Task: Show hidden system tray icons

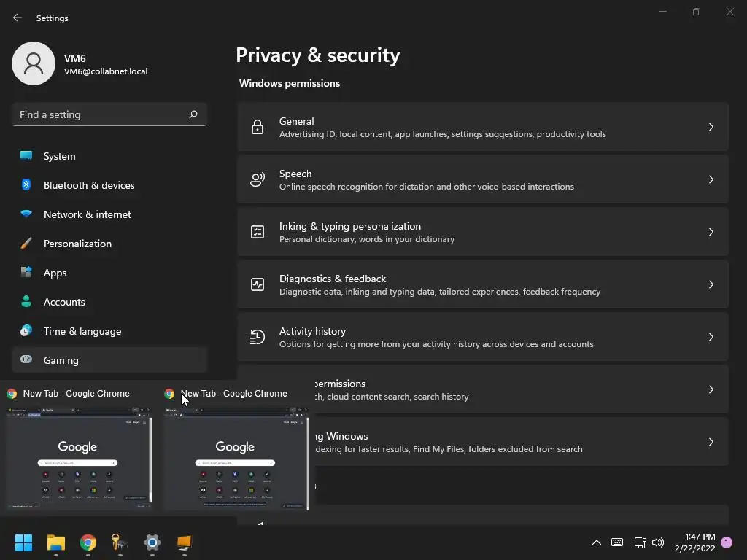Action: 596,542
